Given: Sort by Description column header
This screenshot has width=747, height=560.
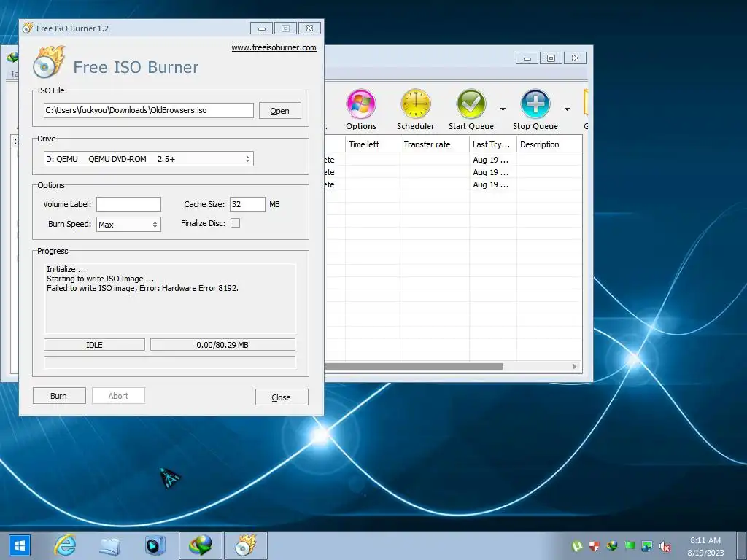Looking at the screenshot, I should 549,144.
